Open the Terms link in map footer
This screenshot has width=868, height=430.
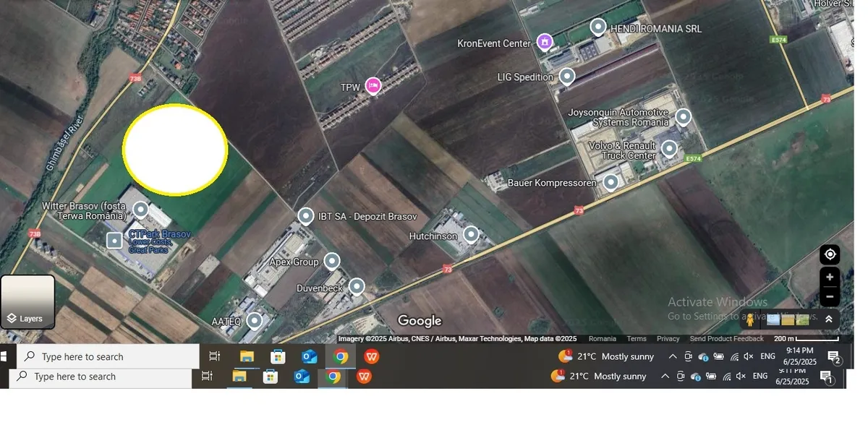[637, 339]
